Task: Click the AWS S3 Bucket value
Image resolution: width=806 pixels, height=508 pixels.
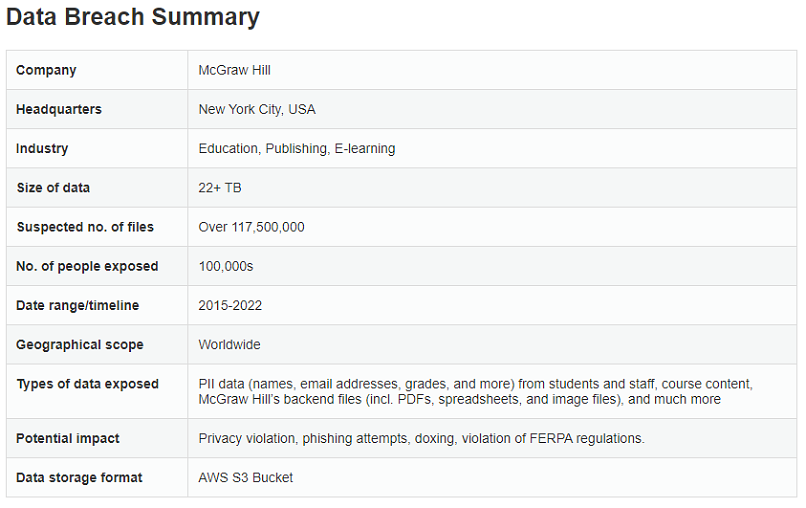Action: [x=246, y=477]
